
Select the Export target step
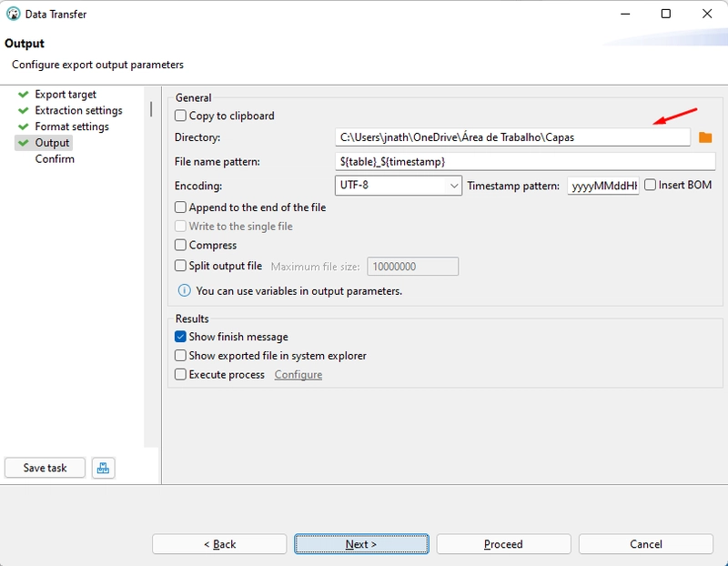click(x=65, y=95)
